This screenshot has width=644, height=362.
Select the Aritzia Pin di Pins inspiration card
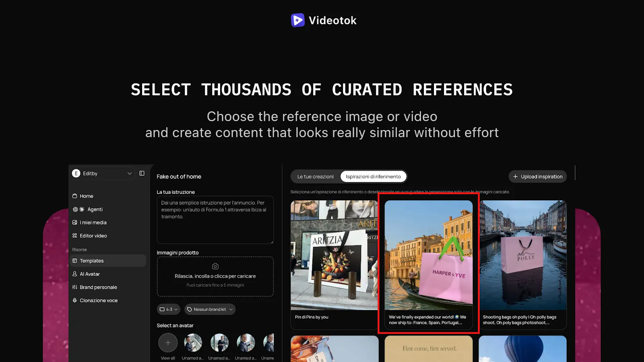click(334, 265)
